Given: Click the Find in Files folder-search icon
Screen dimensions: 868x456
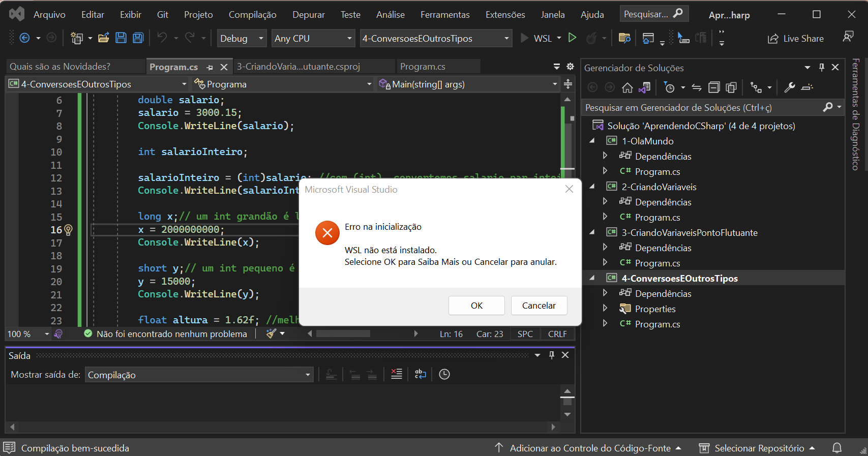Looking at the screenshot, I should click(624, 38).
